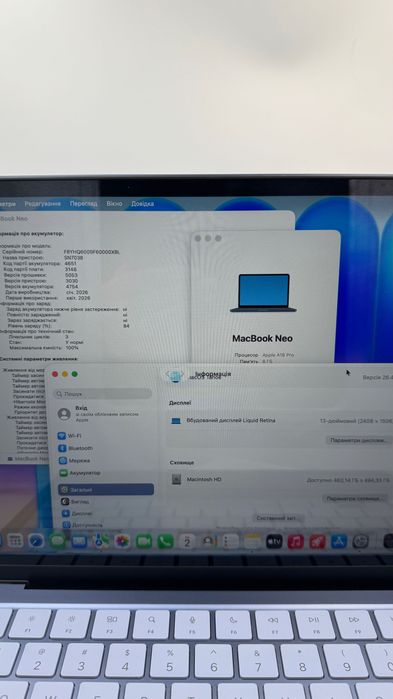Click the MacBook image in About window
The width and height of the screenshot is (393, 699).
[x=263, y=293]
